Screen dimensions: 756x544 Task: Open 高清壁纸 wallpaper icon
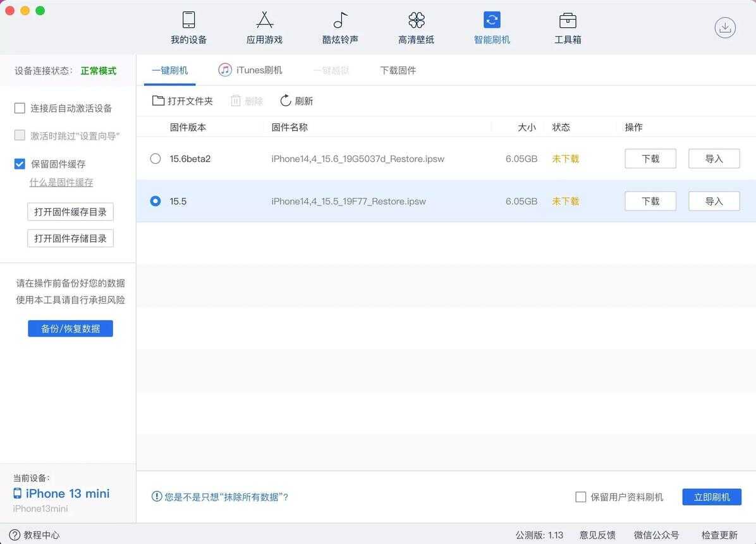click(x=416, y=20)
